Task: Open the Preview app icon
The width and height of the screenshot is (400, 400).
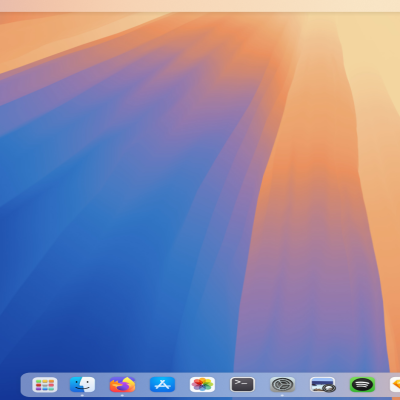Action: coord(322,385)
